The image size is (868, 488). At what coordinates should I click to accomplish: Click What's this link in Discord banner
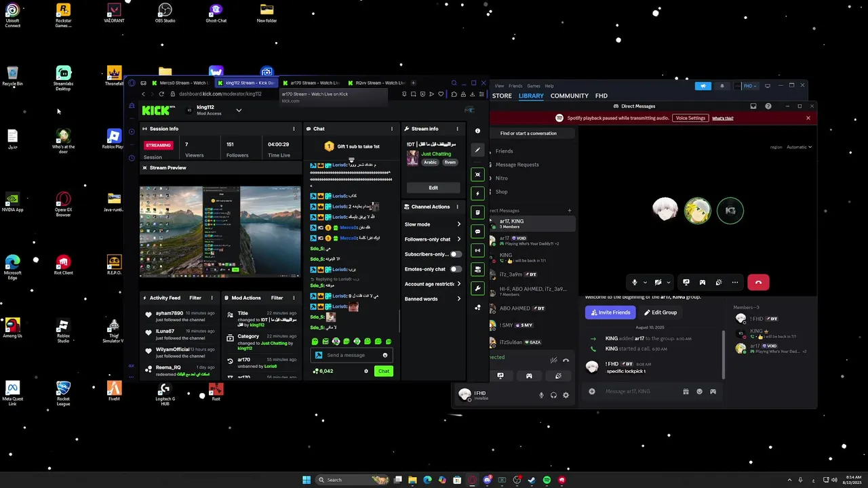(722, 119)
